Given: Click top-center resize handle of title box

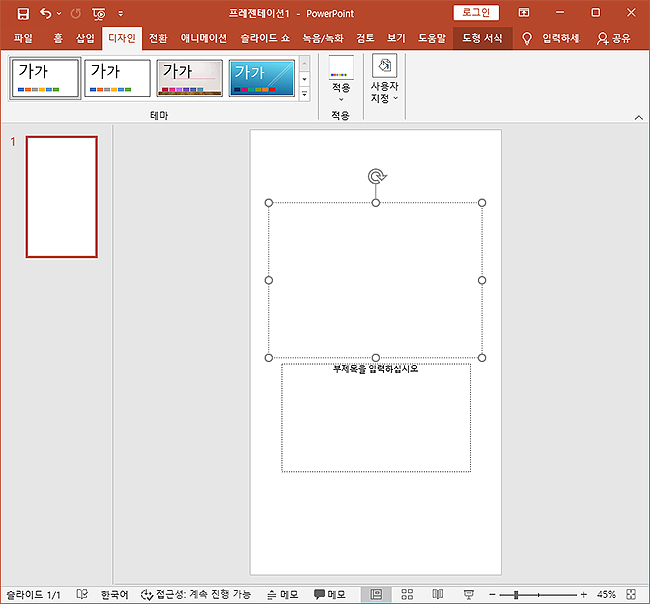Looking at the screenshot, I should pos(376,203).
